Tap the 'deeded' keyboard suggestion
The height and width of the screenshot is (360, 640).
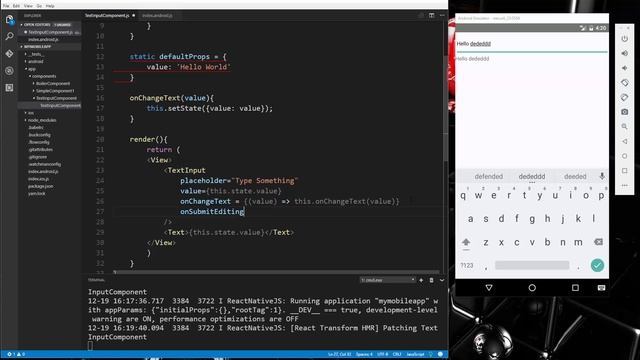tap(575, 176)
